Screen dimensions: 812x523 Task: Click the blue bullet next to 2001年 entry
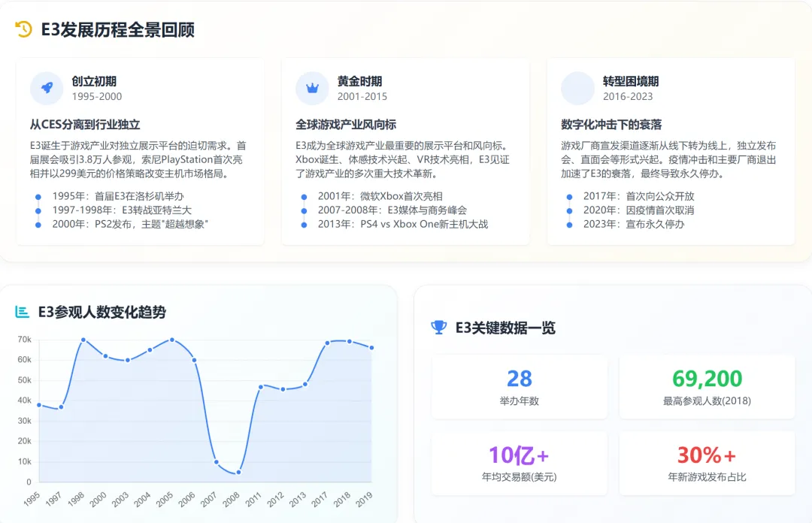click(304, 197)
